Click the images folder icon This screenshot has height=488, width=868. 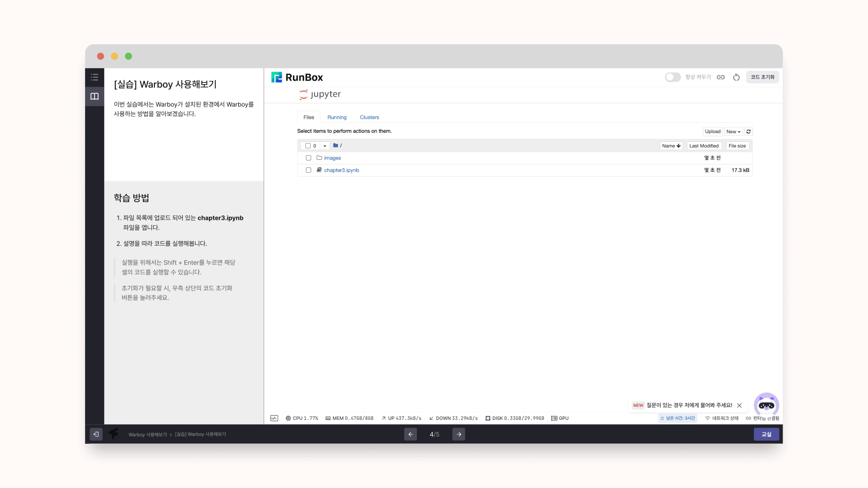(319, 157)
